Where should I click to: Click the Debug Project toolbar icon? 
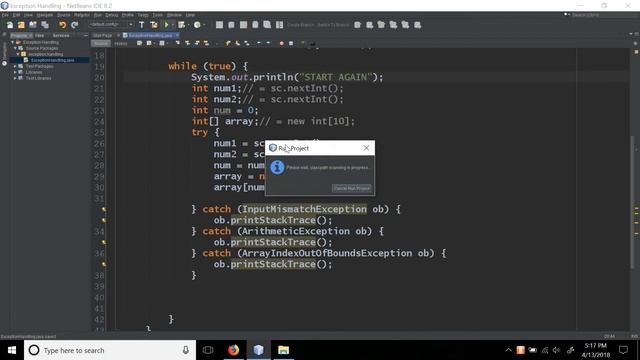(181, 25)
